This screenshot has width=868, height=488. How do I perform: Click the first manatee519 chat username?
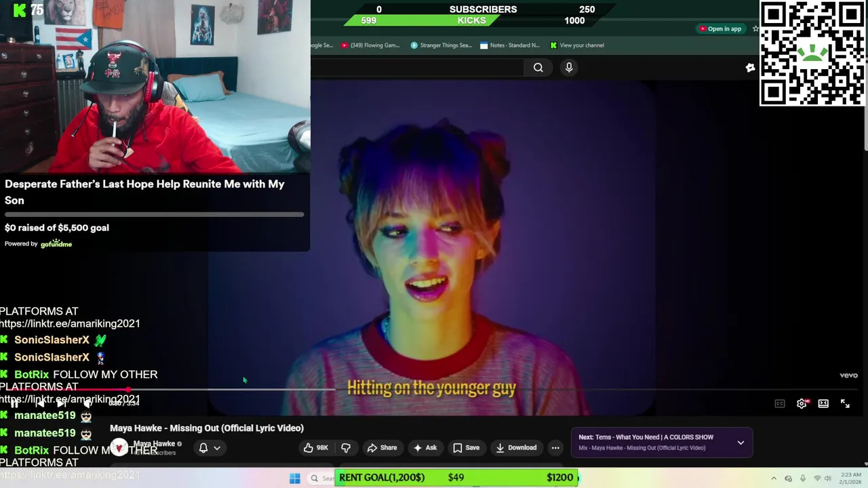click(x=45, y=415)
